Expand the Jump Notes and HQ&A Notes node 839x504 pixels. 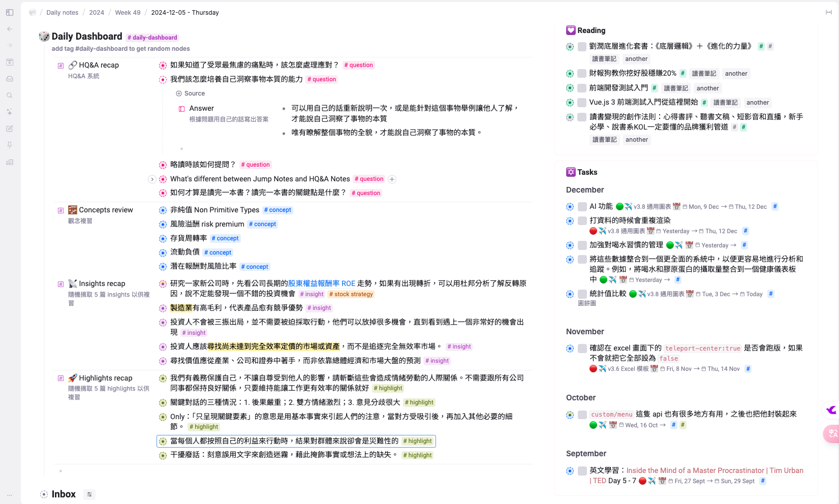pos(152,179)
